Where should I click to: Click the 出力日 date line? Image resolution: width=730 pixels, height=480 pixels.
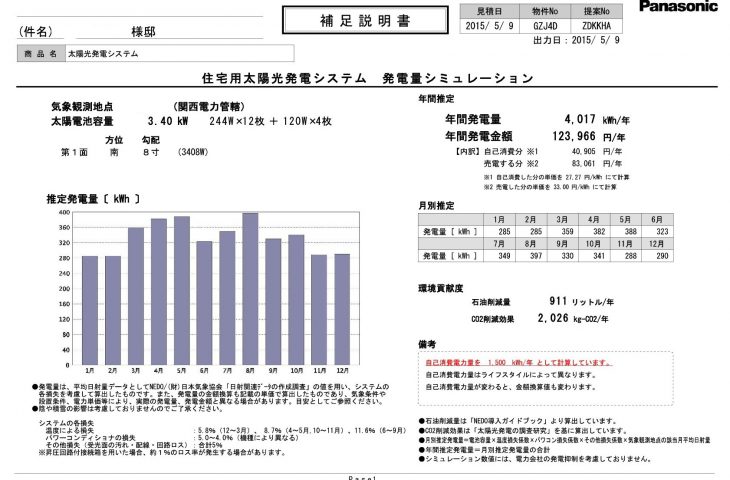pyautogui.click(x=576, y=40)
